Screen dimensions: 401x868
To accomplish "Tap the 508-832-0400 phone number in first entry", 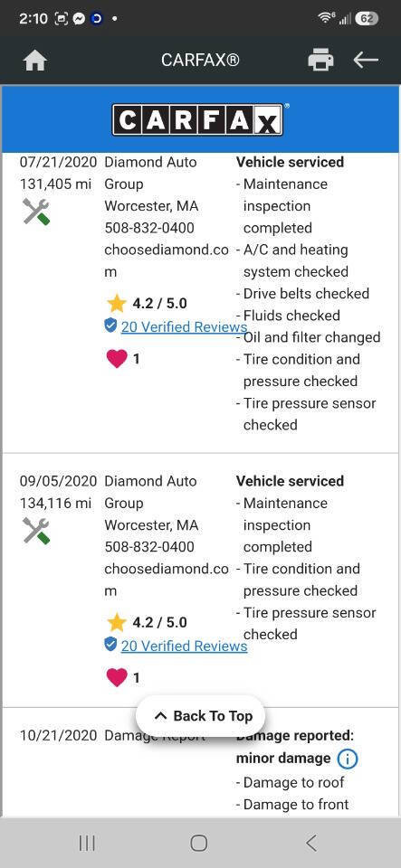I will [x=149, y=228].
